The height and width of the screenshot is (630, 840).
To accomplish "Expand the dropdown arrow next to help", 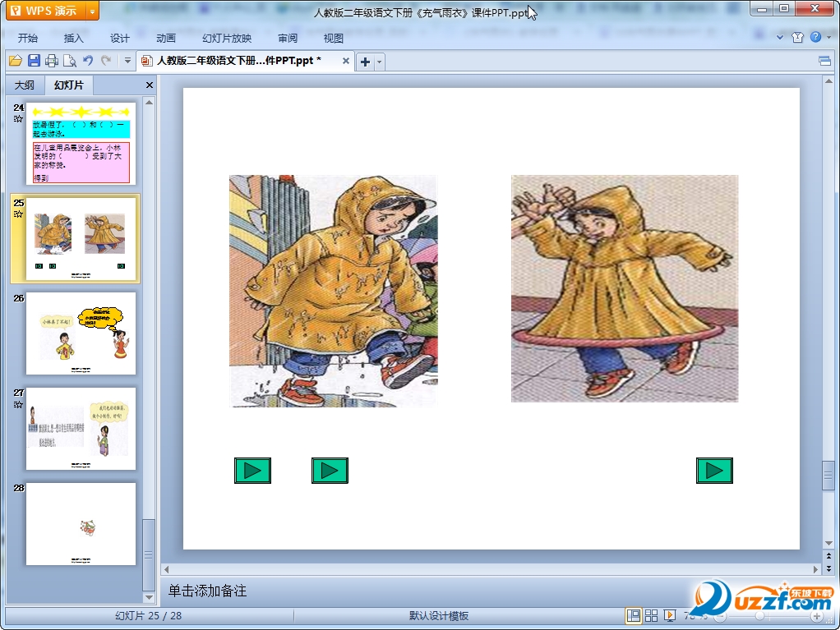I will point(828,37).
